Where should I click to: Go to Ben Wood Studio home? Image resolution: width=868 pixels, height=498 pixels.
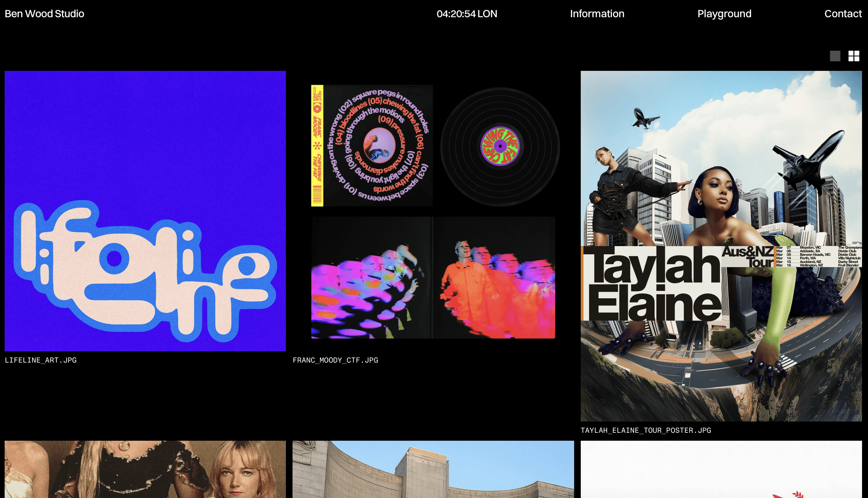point(44,14)
